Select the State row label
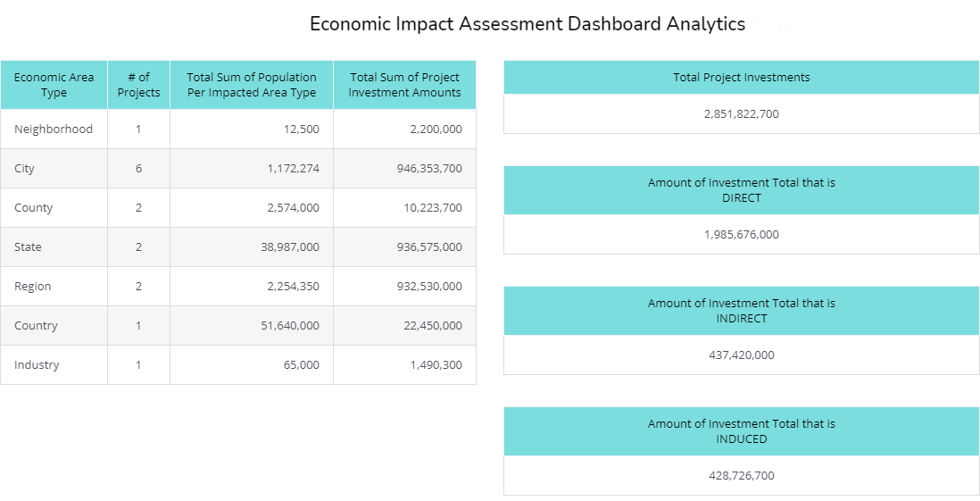Viewport: 980px width, 501px height. (x=29, y=247)
